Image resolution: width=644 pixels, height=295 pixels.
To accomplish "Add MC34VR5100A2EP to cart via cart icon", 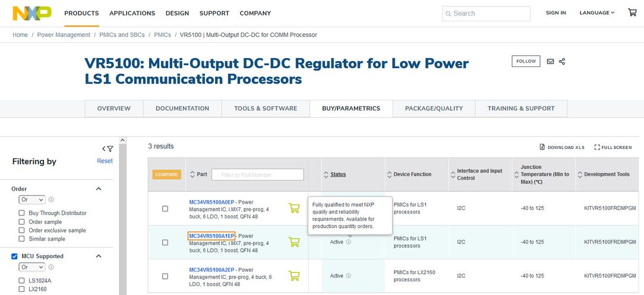I will 293,275.
